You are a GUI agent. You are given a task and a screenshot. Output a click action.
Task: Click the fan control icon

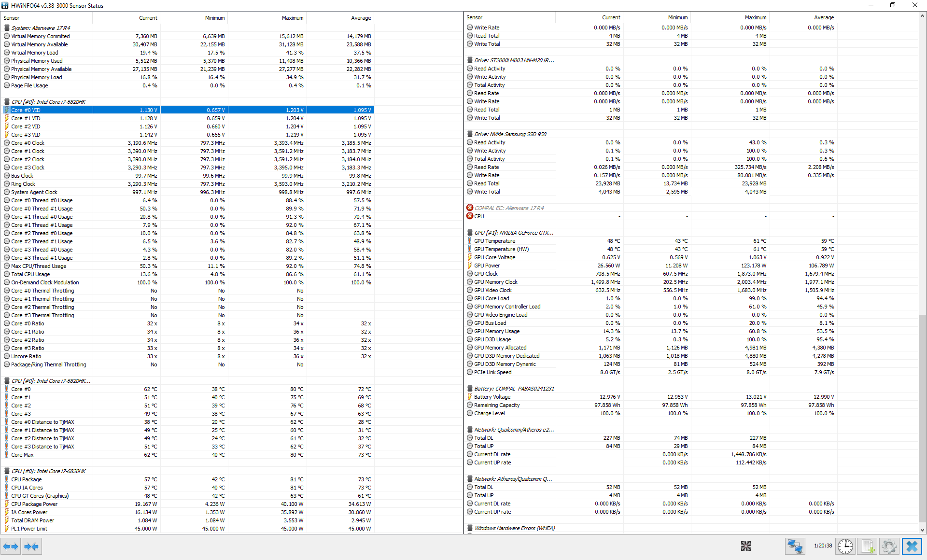746,546
